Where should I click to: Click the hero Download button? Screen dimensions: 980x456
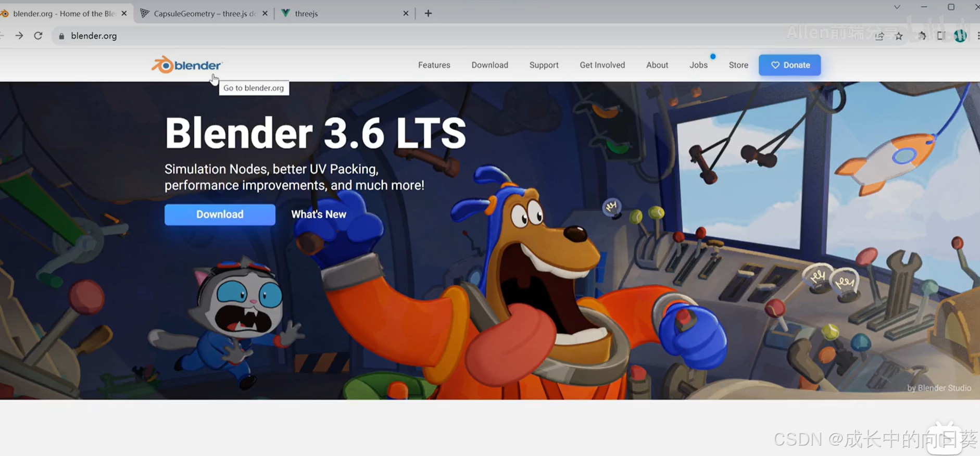(x=220, y=214)
